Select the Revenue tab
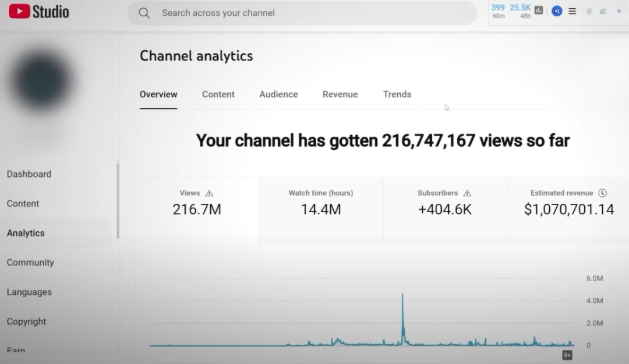Screen dimensions: 629x364 340,94
